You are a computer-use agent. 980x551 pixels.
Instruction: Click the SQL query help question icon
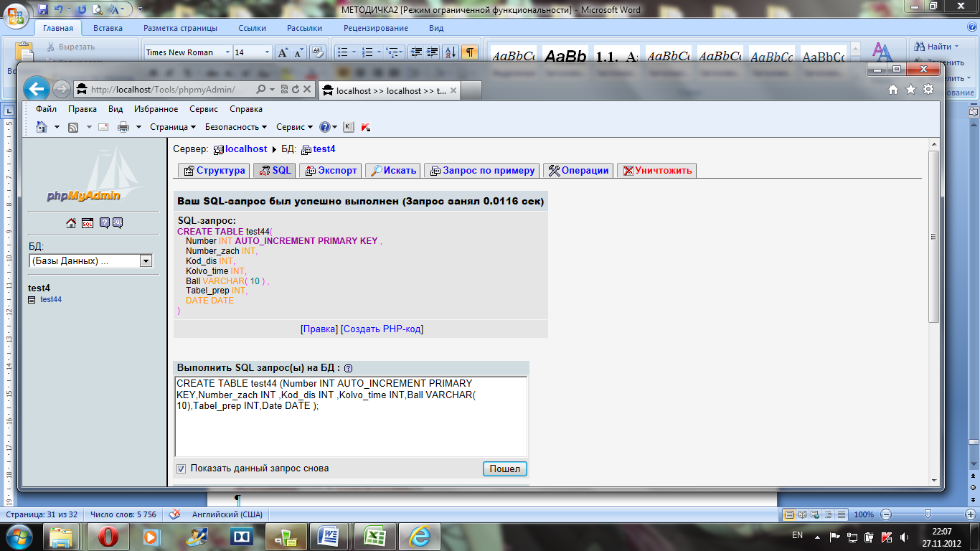click(x=349, y=368)
